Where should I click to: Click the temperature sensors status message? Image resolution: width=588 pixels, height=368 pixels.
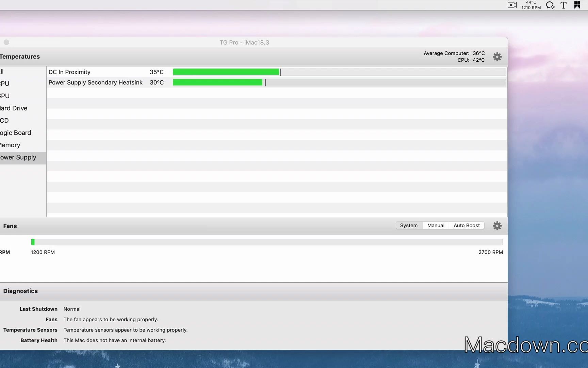(125, 330)
